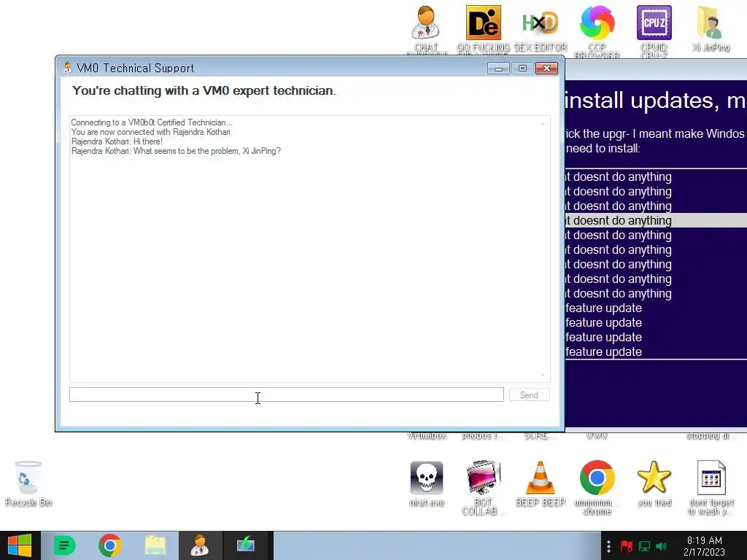This screenshot has height=560, width=747.
Task: Click the technician avatar in title bar
Action: 68,68
